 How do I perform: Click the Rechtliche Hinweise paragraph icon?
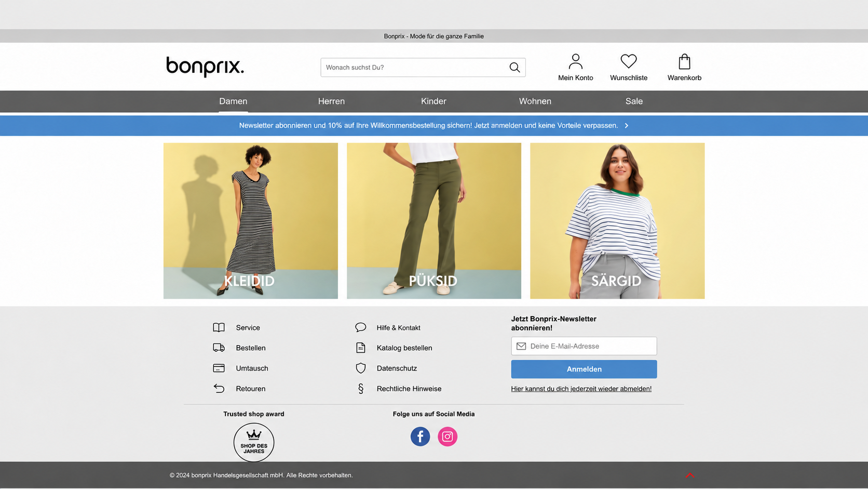coord(361,388)
